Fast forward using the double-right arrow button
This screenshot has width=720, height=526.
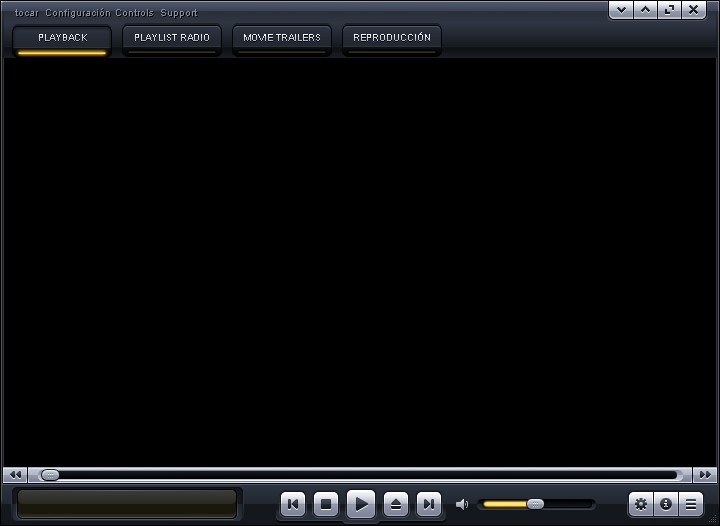705,475
